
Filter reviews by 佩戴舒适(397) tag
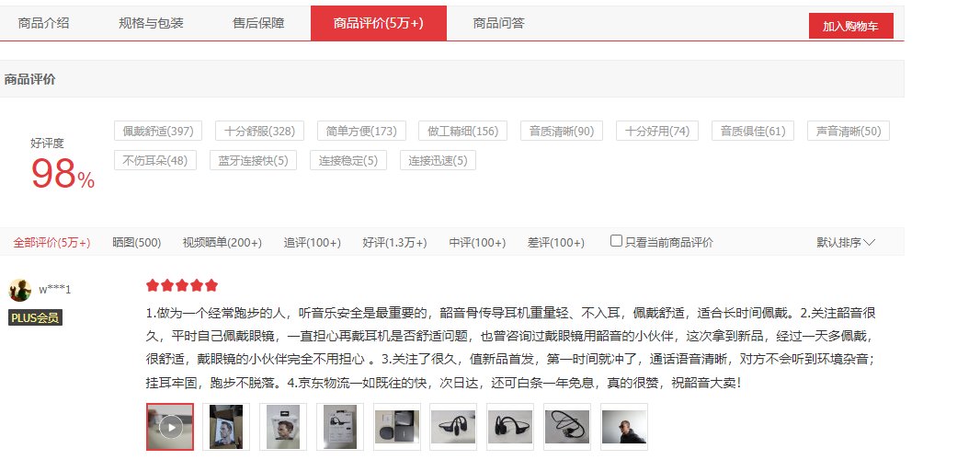click(158, 131)
